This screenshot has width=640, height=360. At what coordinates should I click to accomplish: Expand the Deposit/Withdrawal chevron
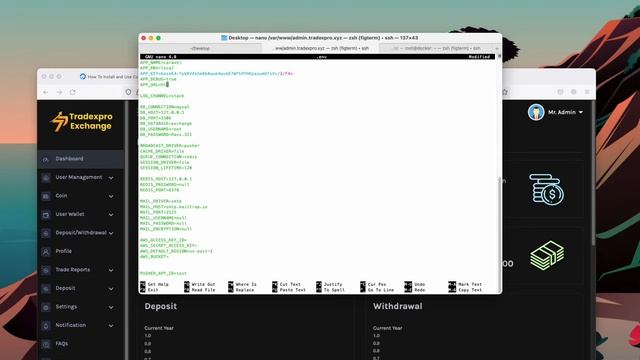111,233
